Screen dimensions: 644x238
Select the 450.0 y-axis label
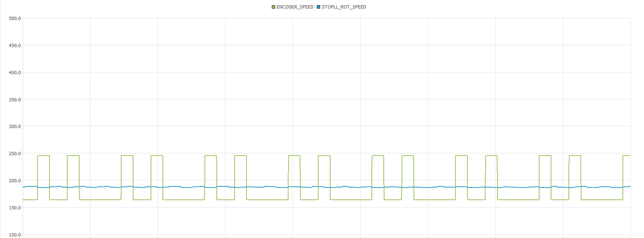pyautogui.click(x=15, y=46)
